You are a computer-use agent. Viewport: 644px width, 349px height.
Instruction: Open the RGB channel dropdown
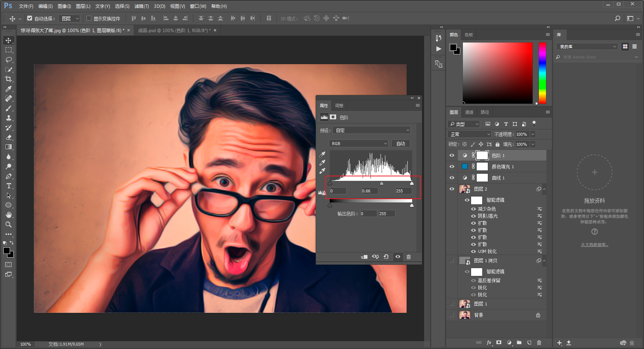coord(359,144)
